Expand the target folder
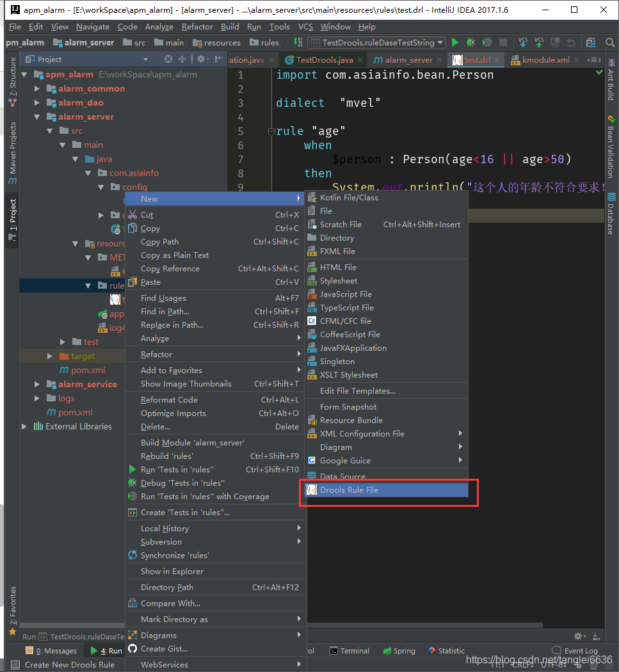The width and height of the screenshot is (619, 672). click(x=50, y=356)
